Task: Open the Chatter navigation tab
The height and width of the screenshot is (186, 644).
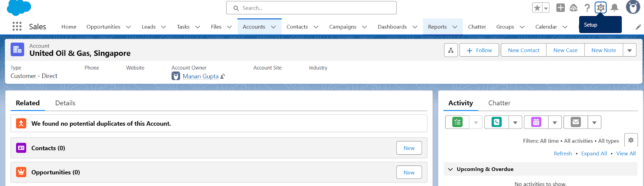Action: [477, 27]
